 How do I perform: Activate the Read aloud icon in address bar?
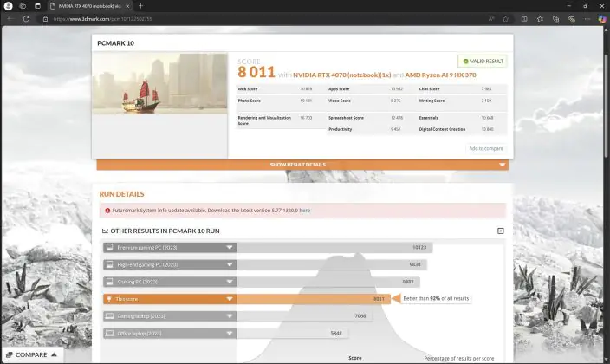pos(491,19)
